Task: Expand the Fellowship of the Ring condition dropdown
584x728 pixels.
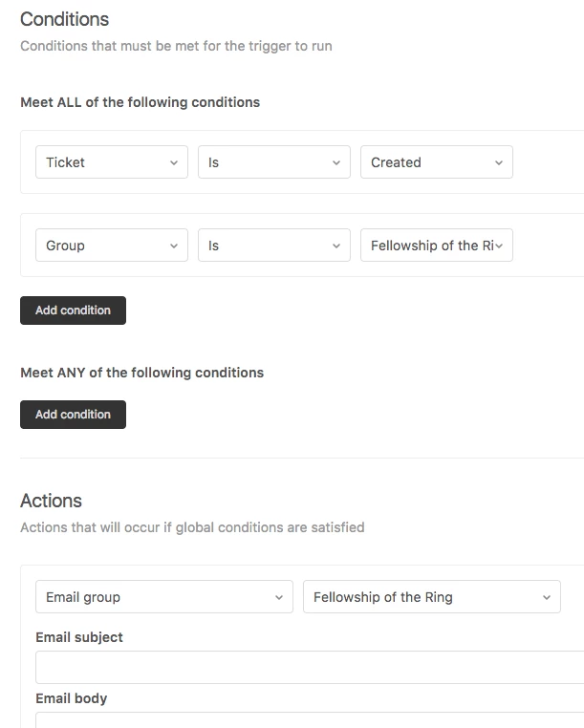Action: pos(436,246)
